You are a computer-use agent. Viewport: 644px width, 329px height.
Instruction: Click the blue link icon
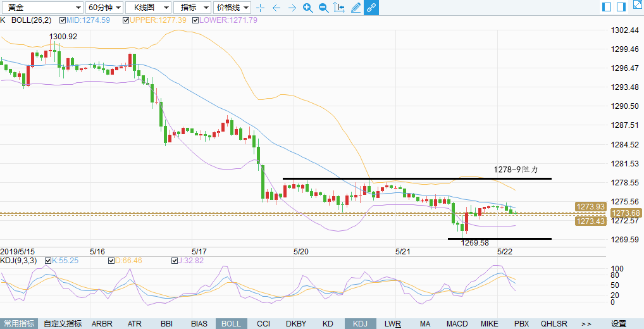371,8
